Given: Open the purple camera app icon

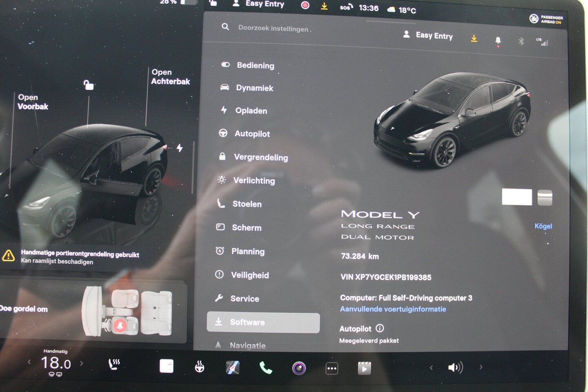Looking at the screenshot, I should coord(299,368).
